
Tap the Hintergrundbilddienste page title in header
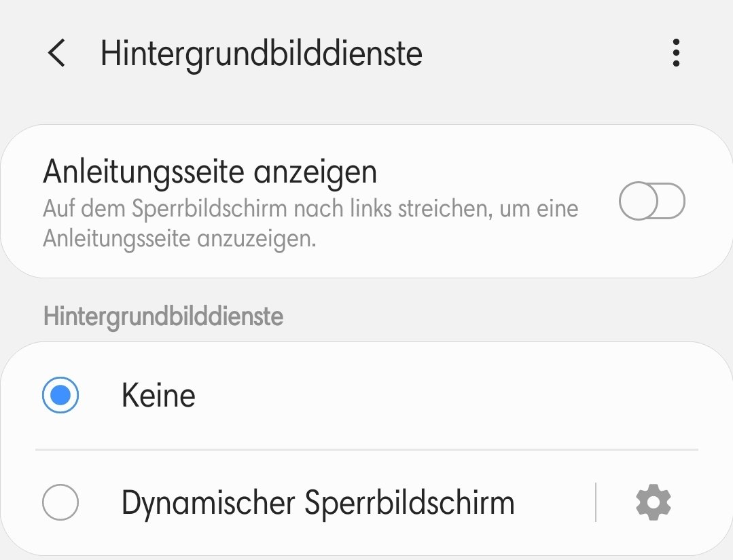(x=262, y=54)
